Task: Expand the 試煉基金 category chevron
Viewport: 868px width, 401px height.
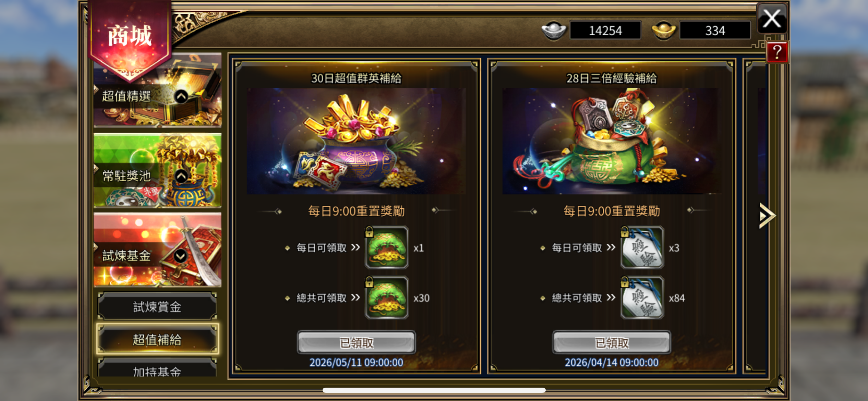Action: pos(181,256)
